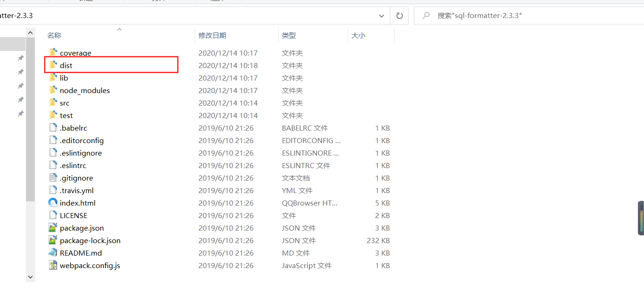Select the dist folder name

pyautogui.click(x=66, y=65)
